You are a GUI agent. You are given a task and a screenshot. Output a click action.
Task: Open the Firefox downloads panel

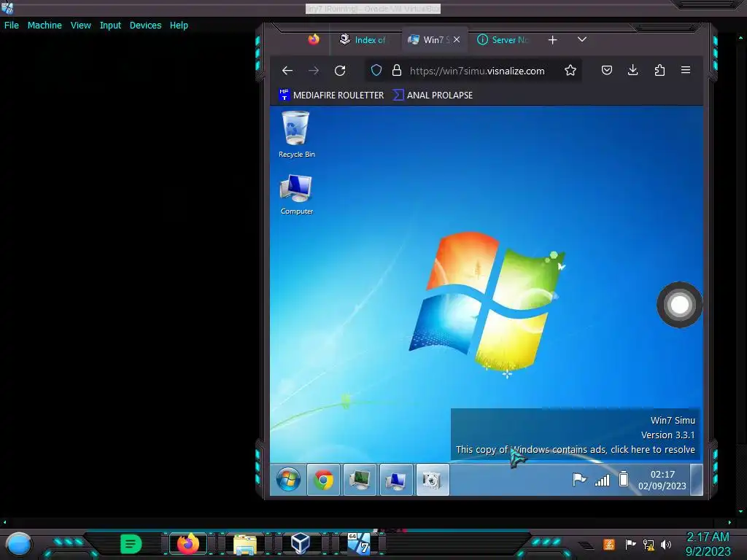632,71
